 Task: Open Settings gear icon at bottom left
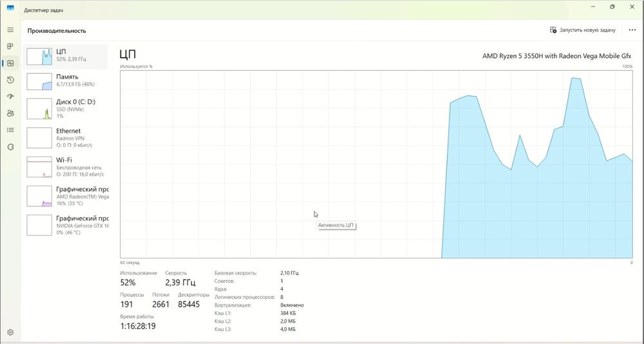pyautogui.click(x=11, y=332)
